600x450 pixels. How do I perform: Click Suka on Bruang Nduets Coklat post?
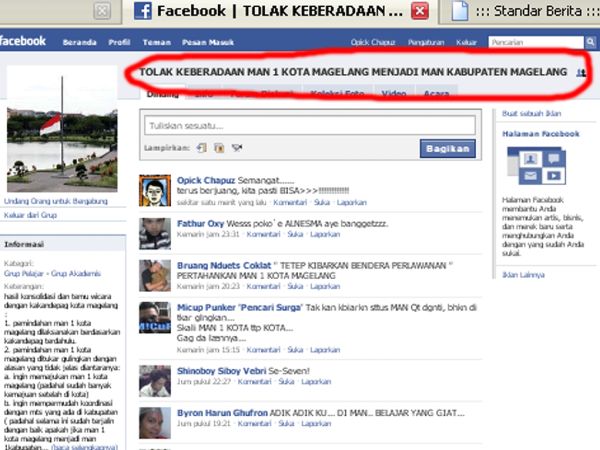[x=295, y=286]
